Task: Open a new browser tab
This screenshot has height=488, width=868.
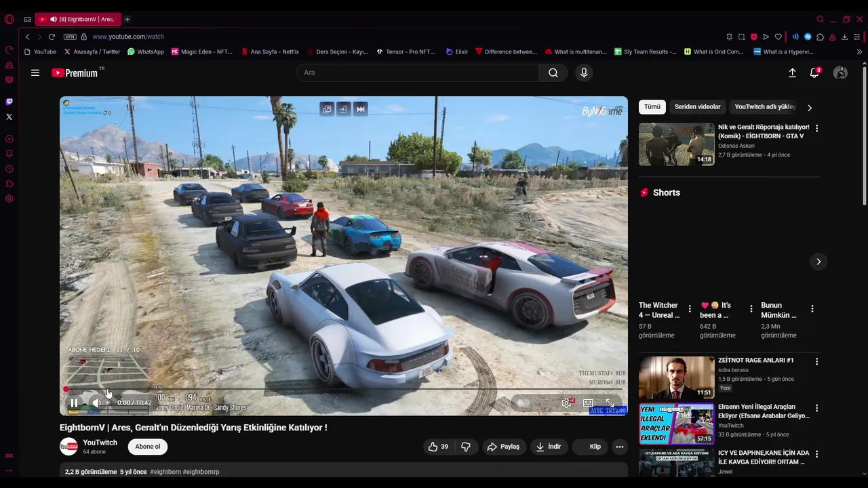Action: click(x=127, y=19)
